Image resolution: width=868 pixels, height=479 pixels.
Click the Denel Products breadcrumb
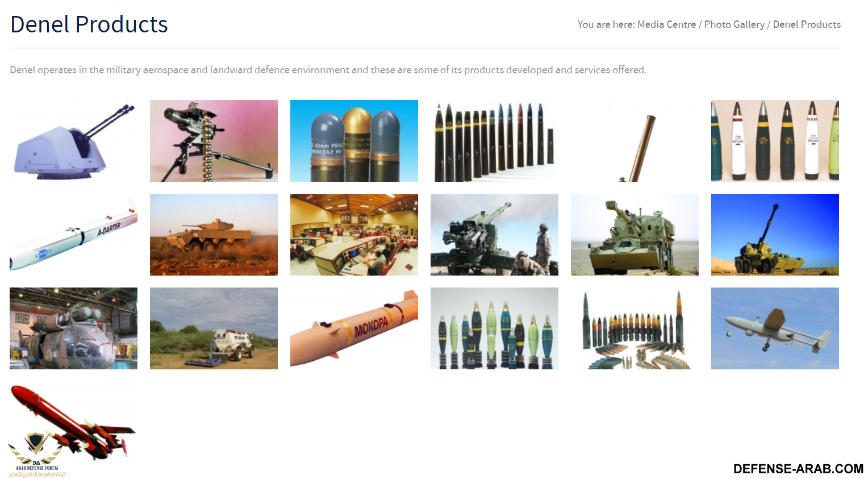(x=807, y=24)
